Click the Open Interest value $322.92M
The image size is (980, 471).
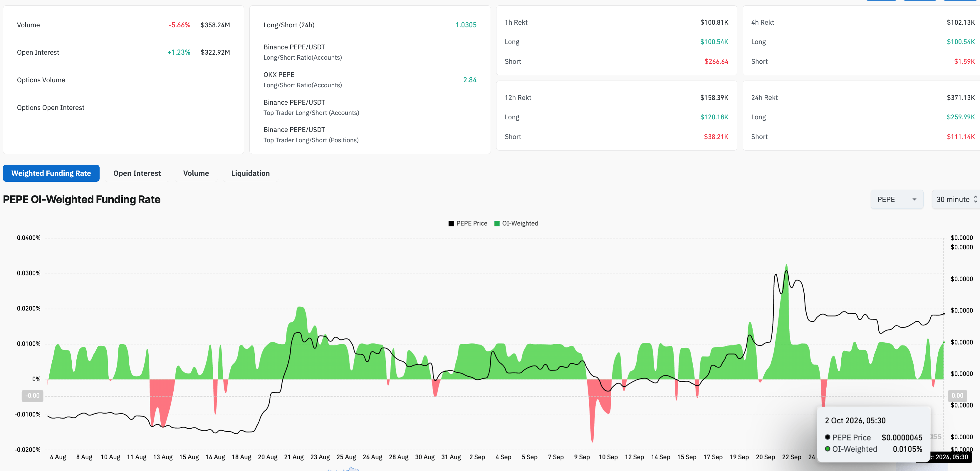215,52
